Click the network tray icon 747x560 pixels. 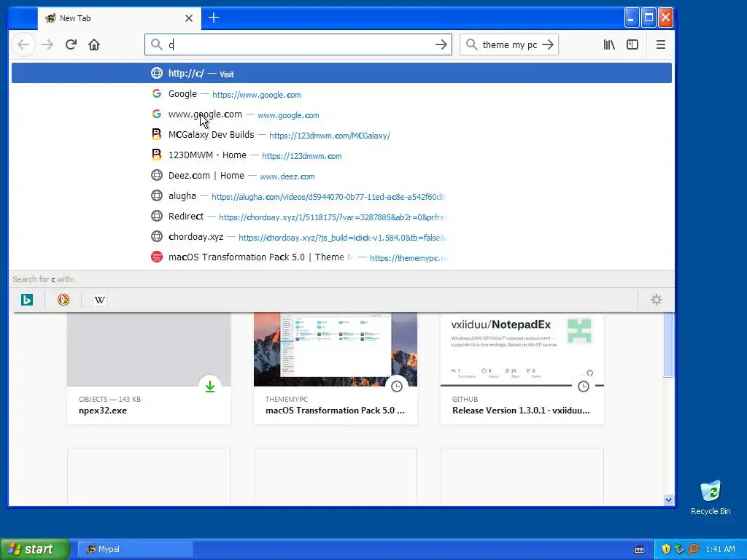coord(679,549)
